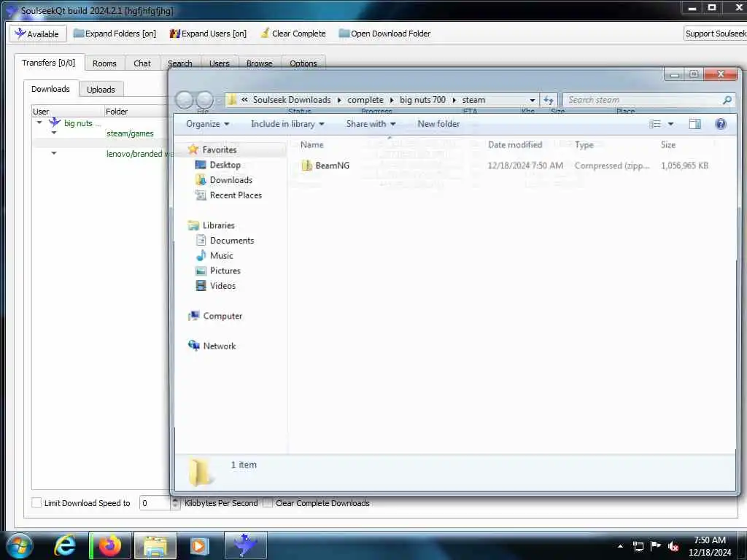Click the Explorer Help icon
The image size is (747, 560).
tap(720, 124)
